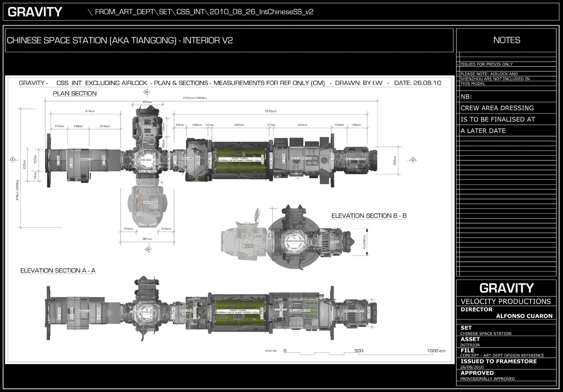Click the 'ELEVATION SECTION B - B' heading
Image resolution: width=563 pixels, height=392 pixels.
tap(369, 216)
